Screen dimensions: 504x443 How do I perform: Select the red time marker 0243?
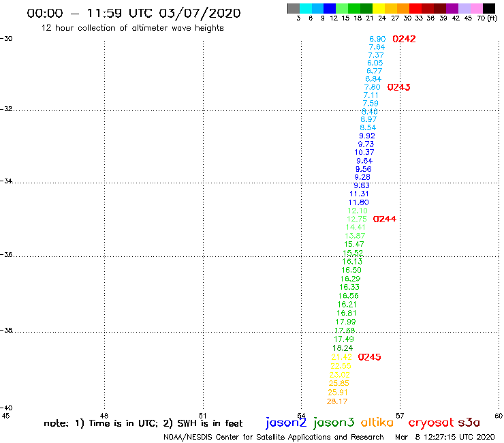tap(398, 87)
